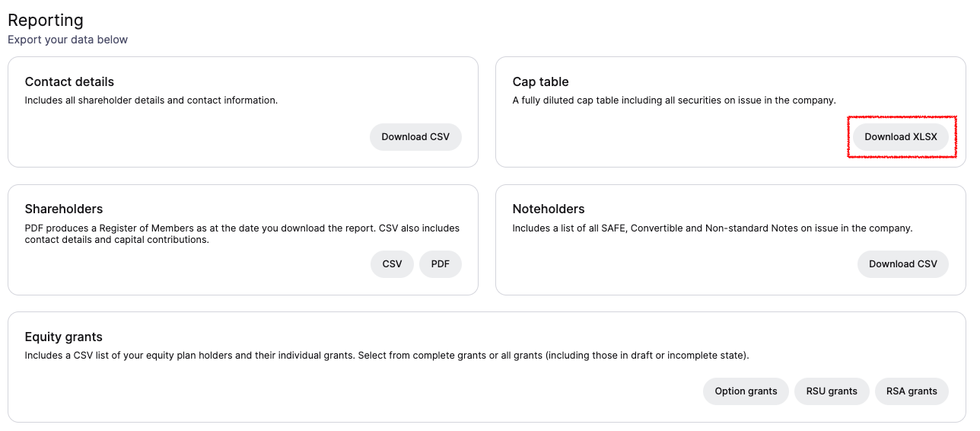Download the Cap table XLSX
Image resolution: width=980 pixels, height=431 pixels.
click(x=901, y=137)
